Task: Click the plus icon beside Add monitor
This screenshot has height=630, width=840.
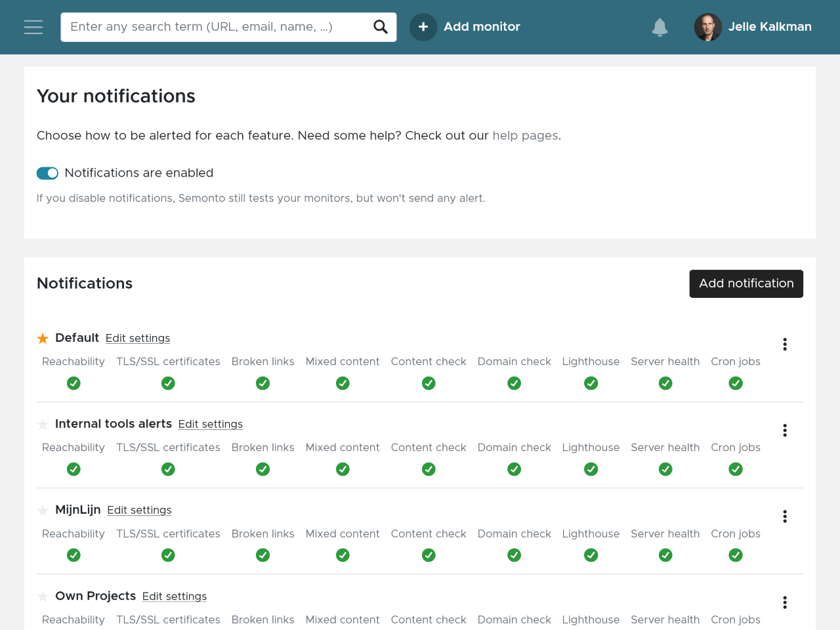Action: [423, 27]
